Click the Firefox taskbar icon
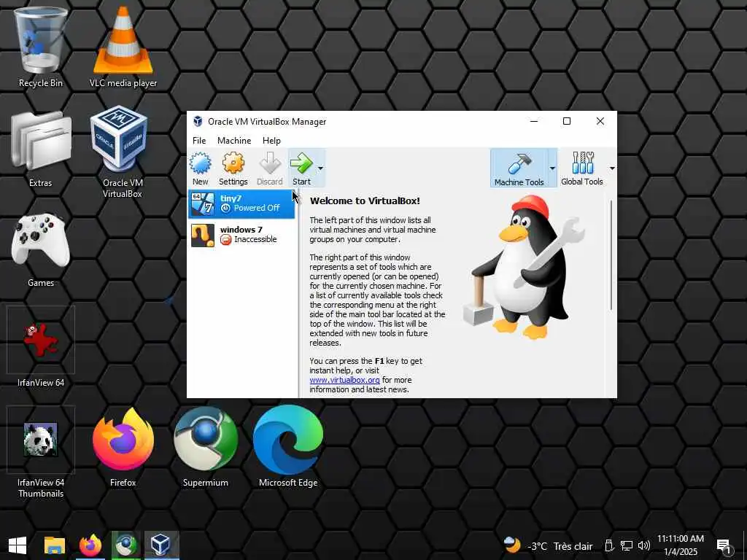 [x=90, y=545]
